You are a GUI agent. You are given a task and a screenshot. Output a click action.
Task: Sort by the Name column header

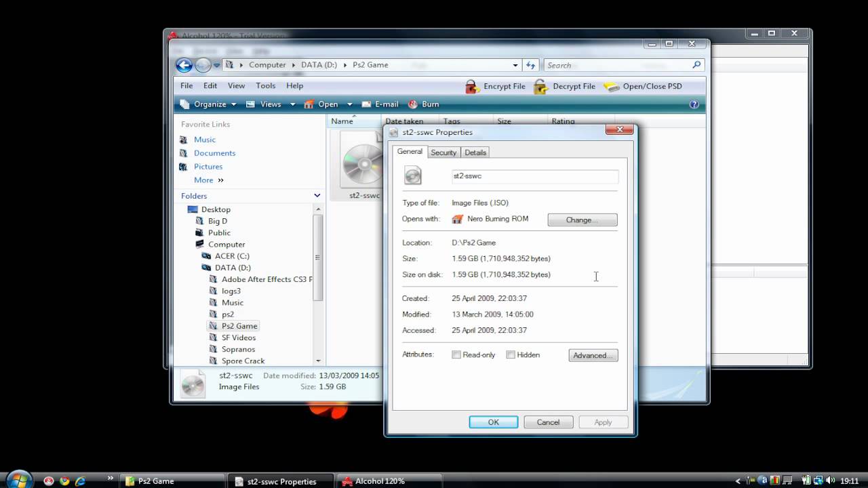tap(354, 121)
